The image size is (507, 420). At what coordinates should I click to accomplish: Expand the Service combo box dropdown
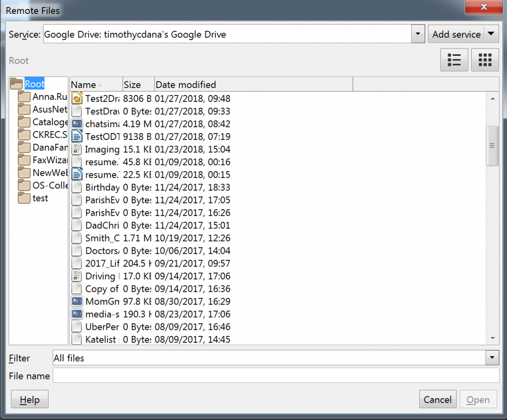point(417,34)
